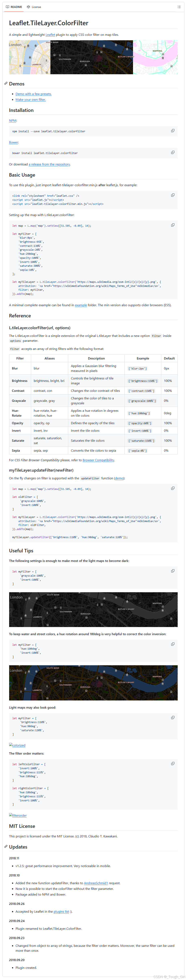Open the README tab

14,7
